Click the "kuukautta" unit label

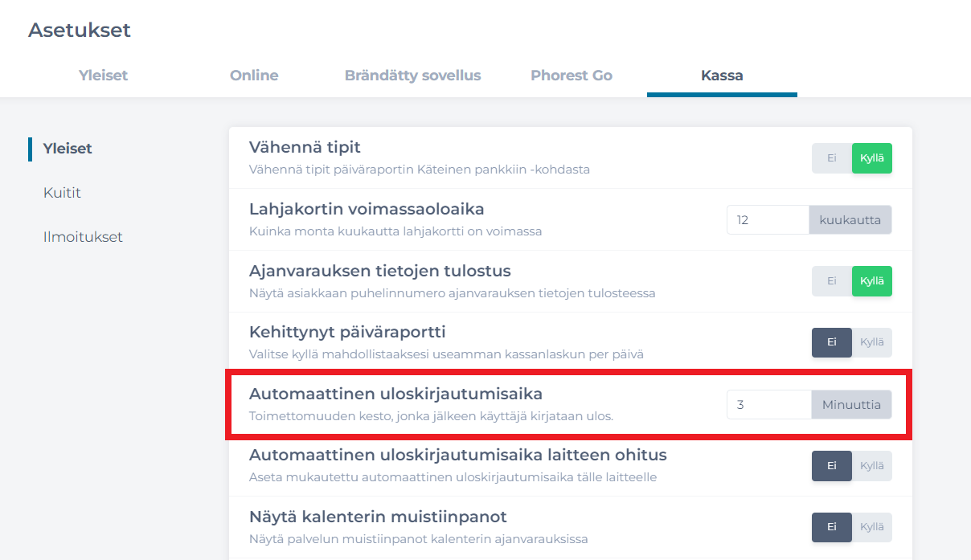pyautogui.click(x=850, y=219)
